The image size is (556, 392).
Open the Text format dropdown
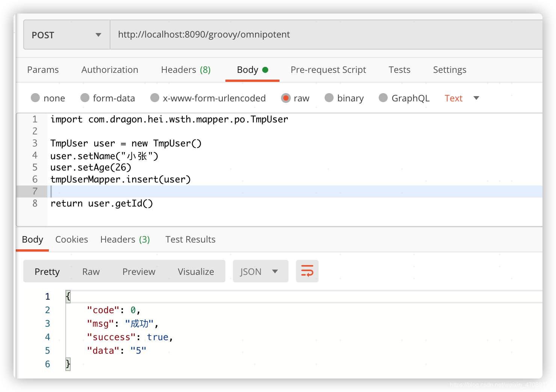point(462,98)
